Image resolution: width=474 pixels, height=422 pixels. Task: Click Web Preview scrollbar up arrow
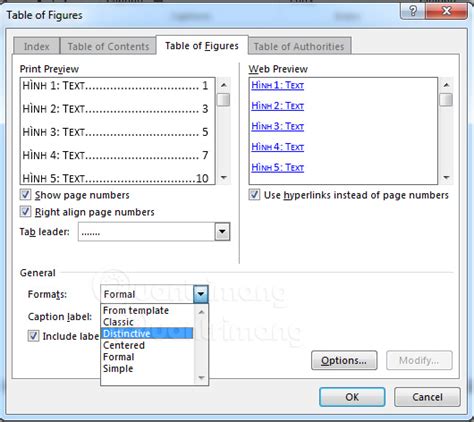coord(446,85)
